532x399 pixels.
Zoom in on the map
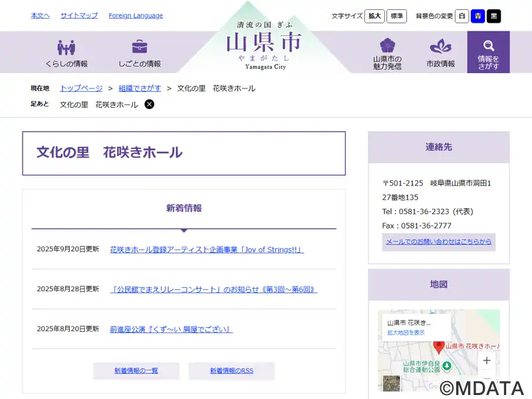pos(487,360)
